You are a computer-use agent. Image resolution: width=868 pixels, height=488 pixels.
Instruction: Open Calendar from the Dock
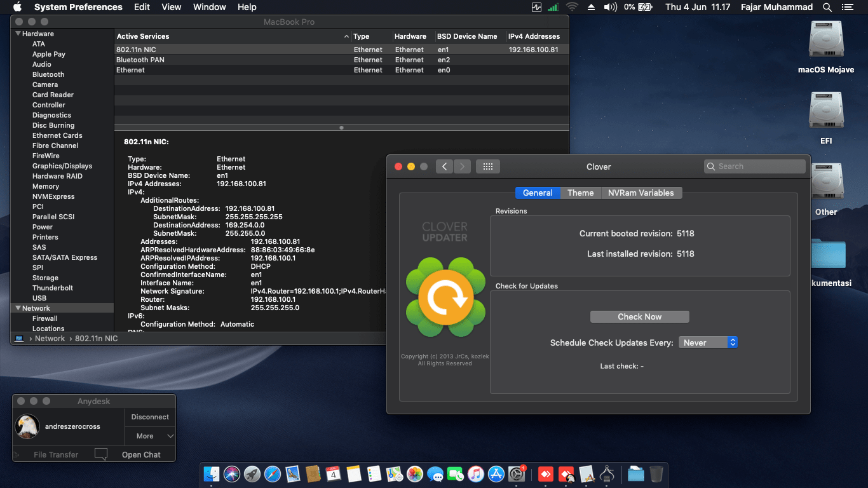click(334, 474)
